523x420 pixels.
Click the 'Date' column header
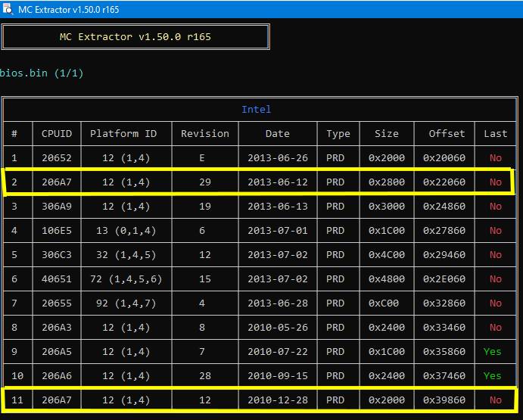coord(278,134)
